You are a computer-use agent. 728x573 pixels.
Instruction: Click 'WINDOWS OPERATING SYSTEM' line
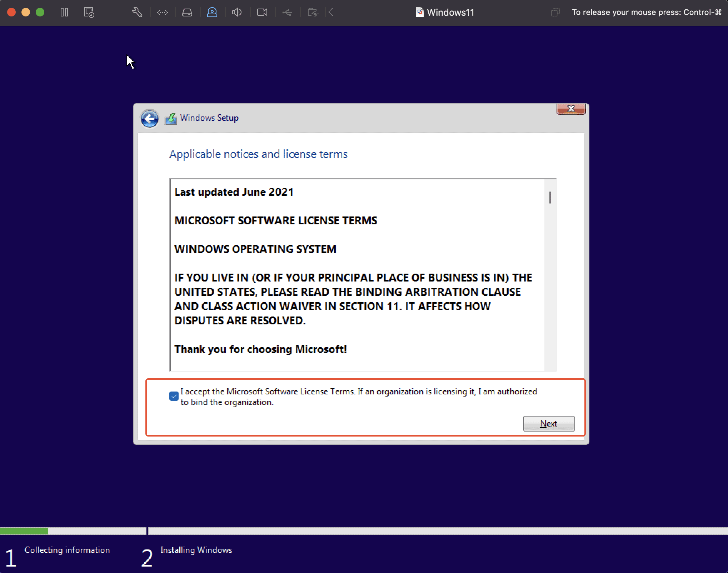(x=255, y=249)
